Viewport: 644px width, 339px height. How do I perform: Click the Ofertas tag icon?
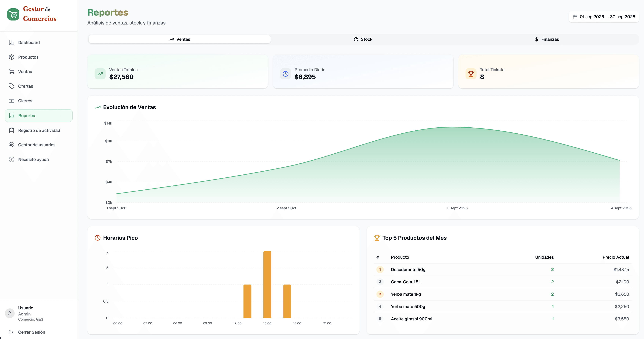(x=12, y=86)
